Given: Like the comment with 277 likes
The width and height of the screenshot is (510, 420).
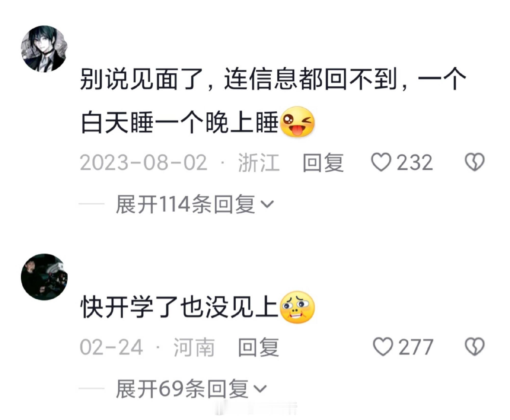Looking at the screenshot, I should [383, 347].
